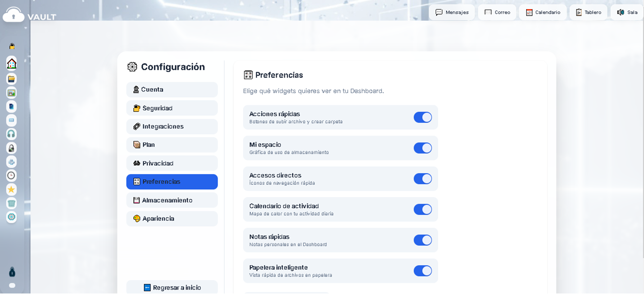Image resolution: width=644 pixels, height=295 pixels.
Task: Click the padlock icon atop the sidebar
Action: tap(12, 46)
